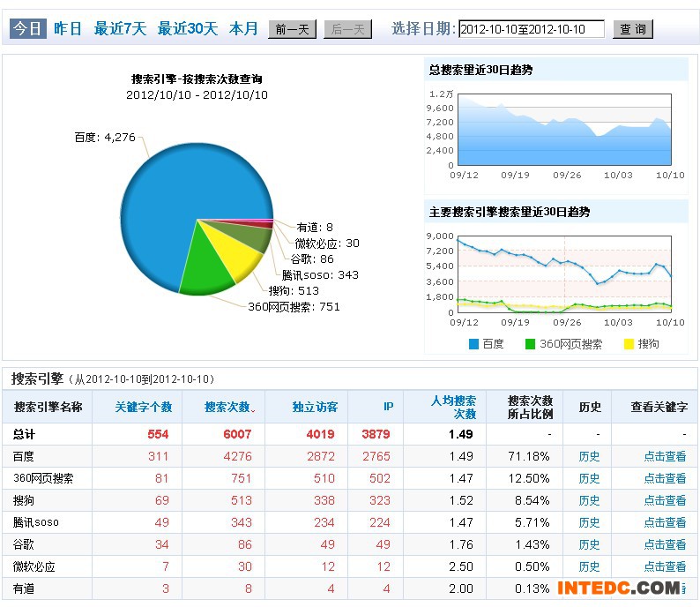The image size is (700, 607).
Task: Click the green 360网页搜索 pie slice
Action: (x=205, y=268)
